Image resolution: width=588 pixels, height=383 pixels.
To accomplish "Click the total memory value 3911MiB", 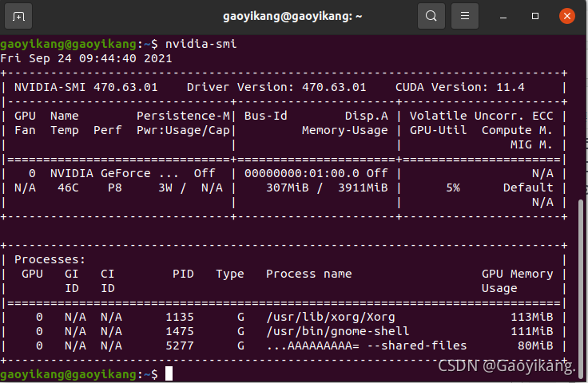I will click(363, 188).
